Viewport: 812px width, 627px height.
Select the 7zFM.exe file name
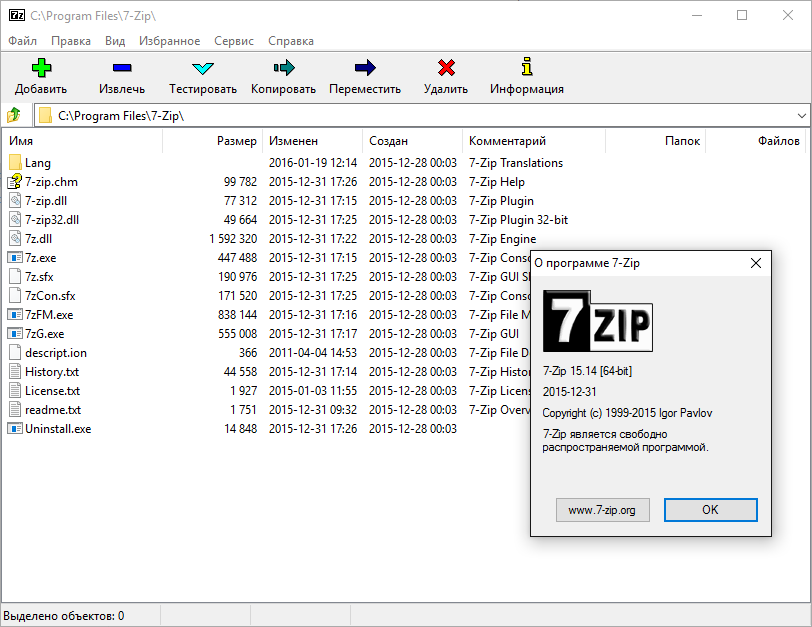[49, 315]
